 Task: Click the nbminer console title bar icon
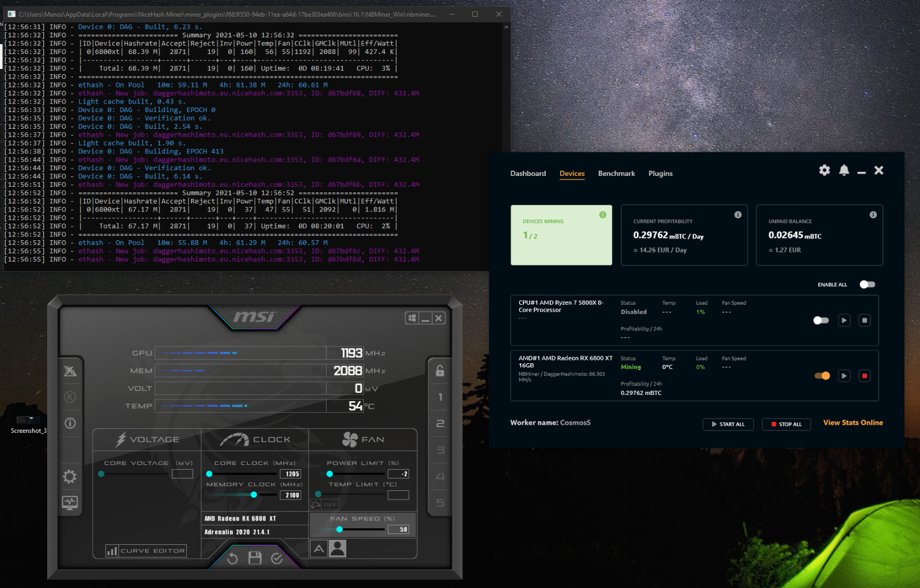coord(11,14)
